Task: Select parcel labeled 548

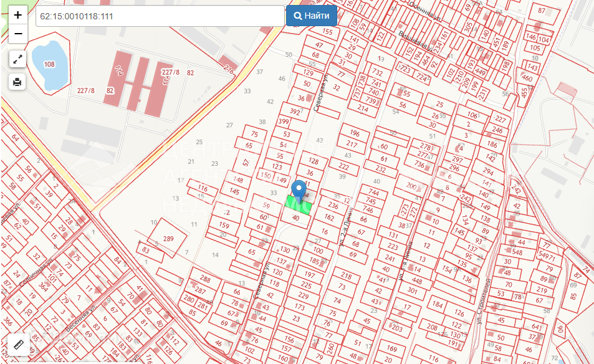Action: pos(517,252)
